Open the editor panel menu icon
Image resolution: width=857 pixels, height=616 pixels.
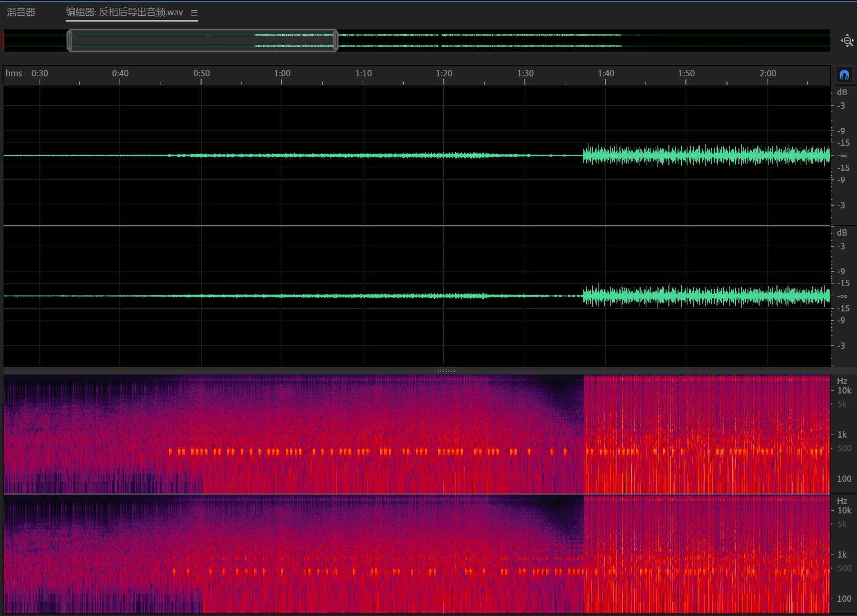[194, 13]
